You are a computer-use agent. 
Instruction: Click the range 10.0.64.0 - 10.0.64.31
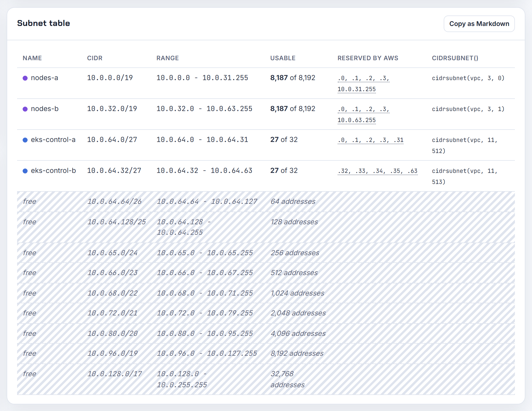point(202,140)
